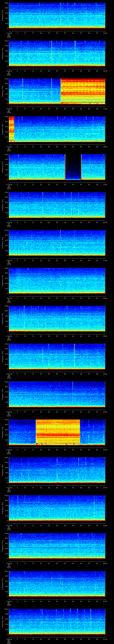The width and height of the screenshot is (114, 644).
Task: Open the spectrogram panel starting at 5:28:00
Action: tap(57, 546)
